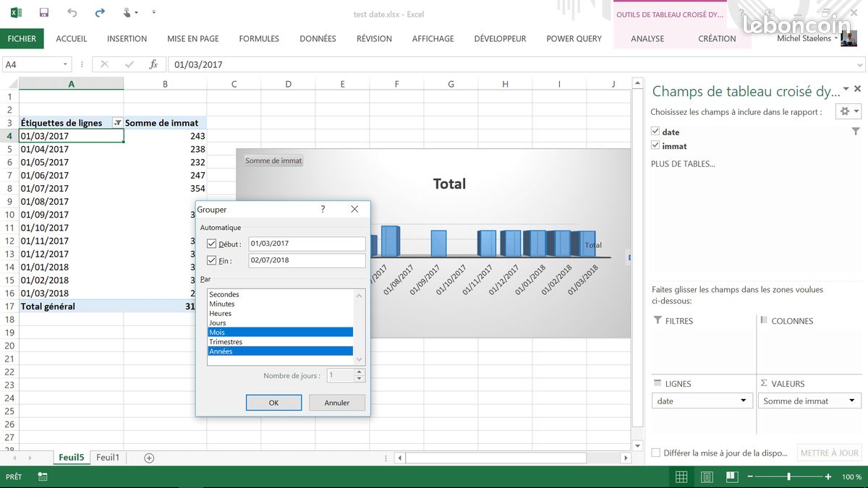Open the Name Box dropdown
This screenshot has height=488, width=868.
[65, 64]
